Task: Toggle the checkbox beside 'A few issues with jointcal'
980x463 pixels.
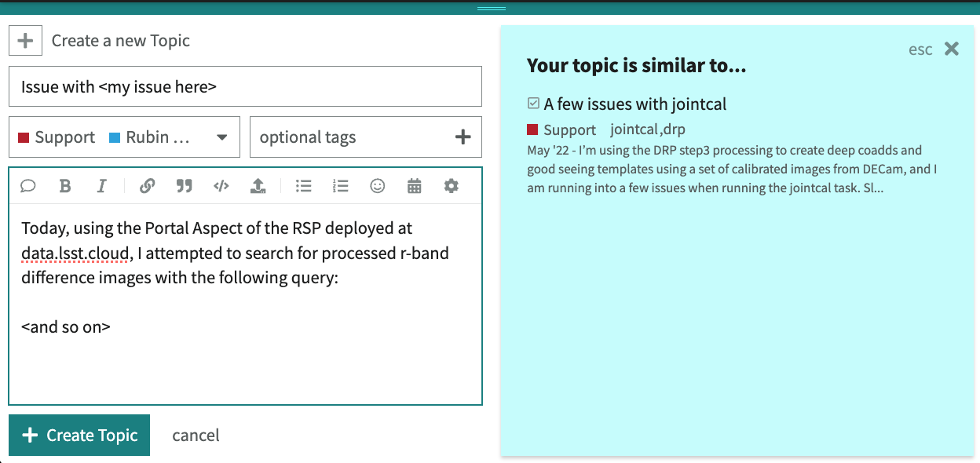Action: [532, 103]
